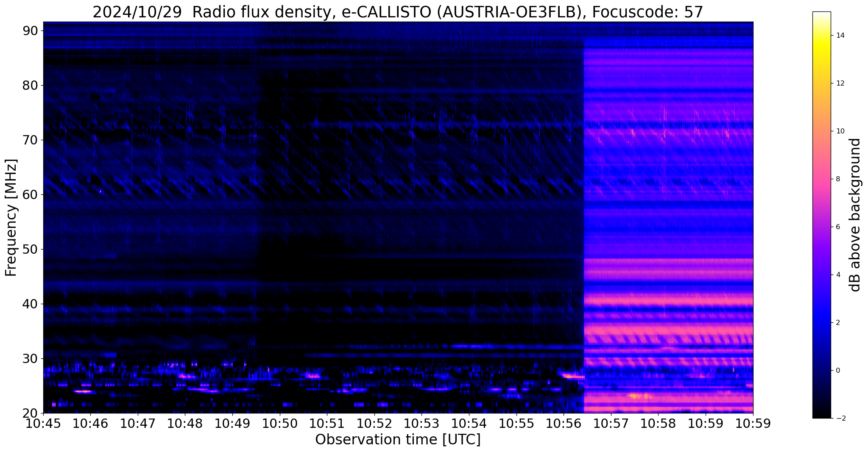Click the 10:49 time tick label
Viewport: 868px width, 452px height.
[233, 423]
